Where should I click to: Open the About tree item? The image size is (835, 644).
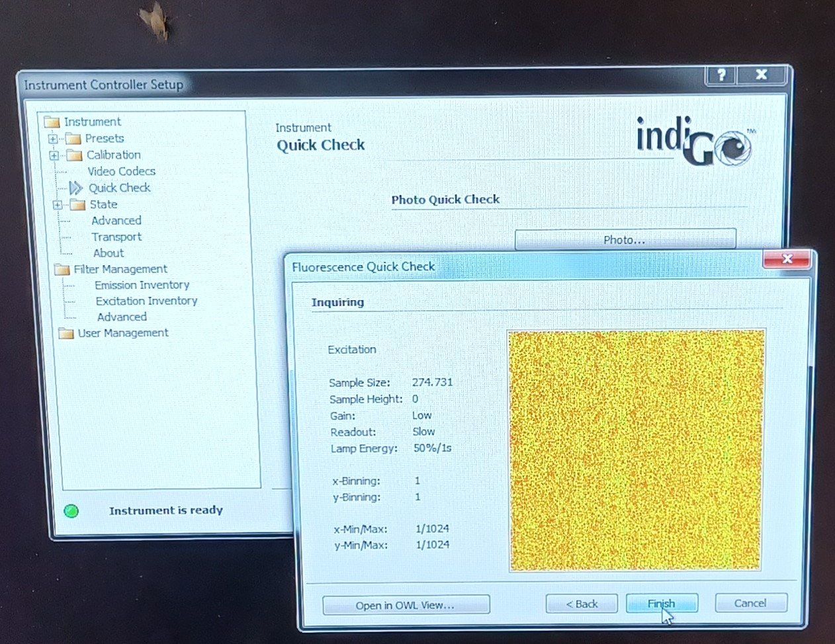pyautogui.click(x=109, y=253)
